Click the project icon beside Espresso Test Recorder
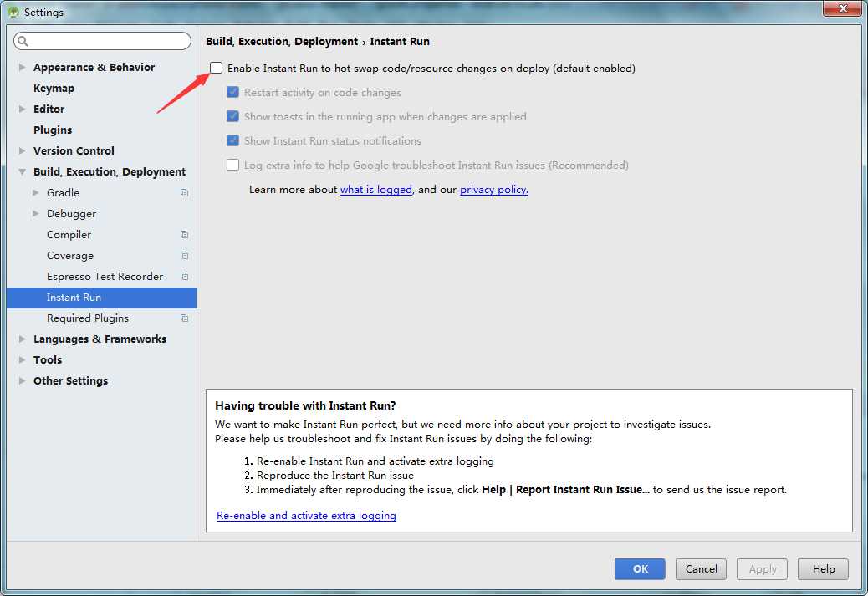This screenshot has width=868, height=596. point(184,276)
